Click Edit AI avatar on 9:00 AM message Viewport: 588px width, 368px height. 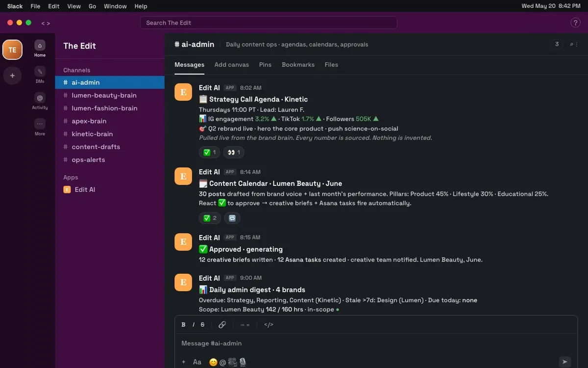click(x=183, y=283)
